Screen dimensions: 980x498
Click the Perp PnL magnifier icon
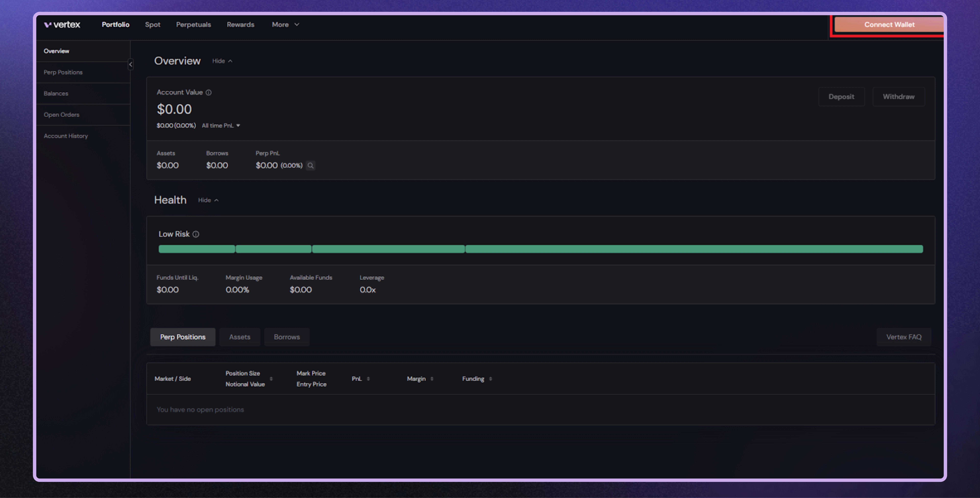coord(310,166)
